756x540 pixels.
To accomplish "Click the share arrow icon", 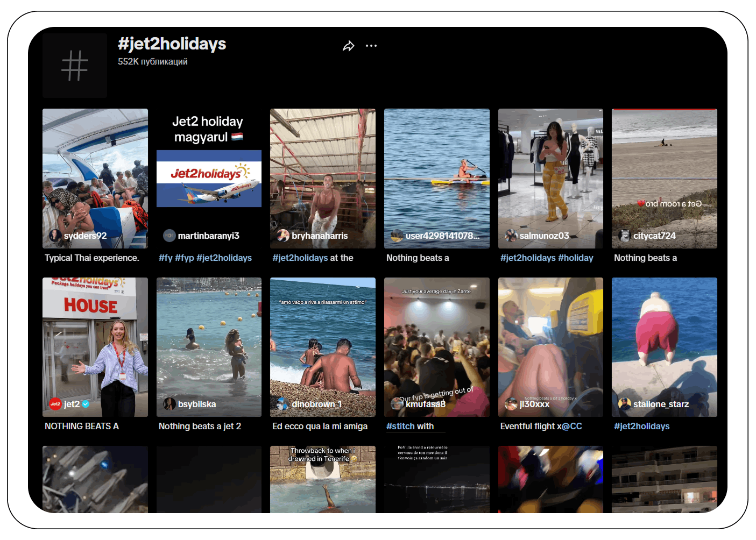I will point(349,46).
